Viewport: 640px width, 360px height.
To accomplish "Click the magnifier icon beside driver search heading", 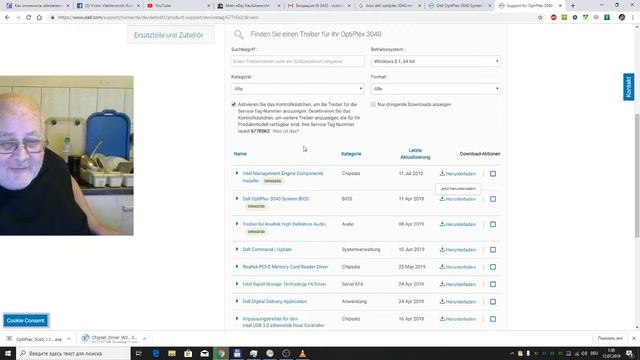I will click(238, 35).
